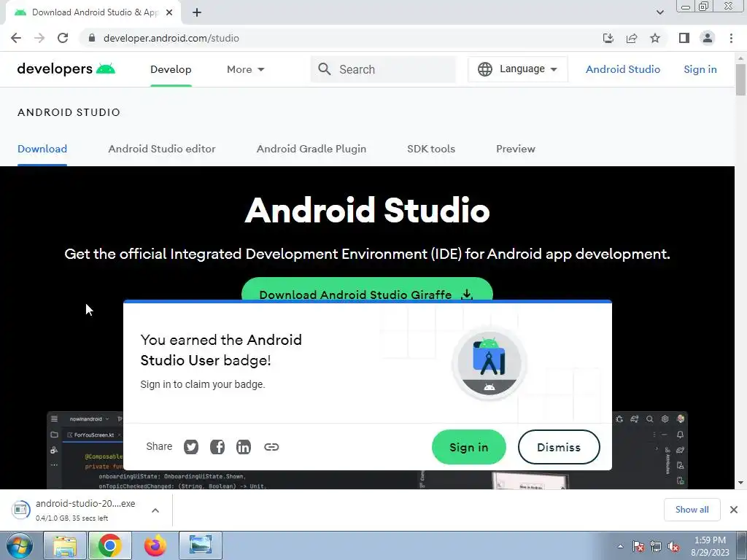This screenshot has height=560, width=747.
Task: Switch to Android Studio editor tab
Action: [162, 149]
